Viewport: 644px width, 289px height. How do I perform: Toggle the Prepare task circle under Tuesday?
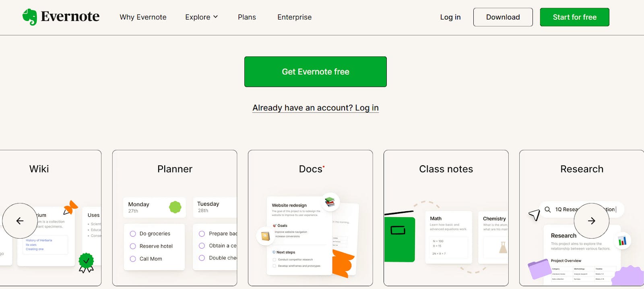pos(202,234)
